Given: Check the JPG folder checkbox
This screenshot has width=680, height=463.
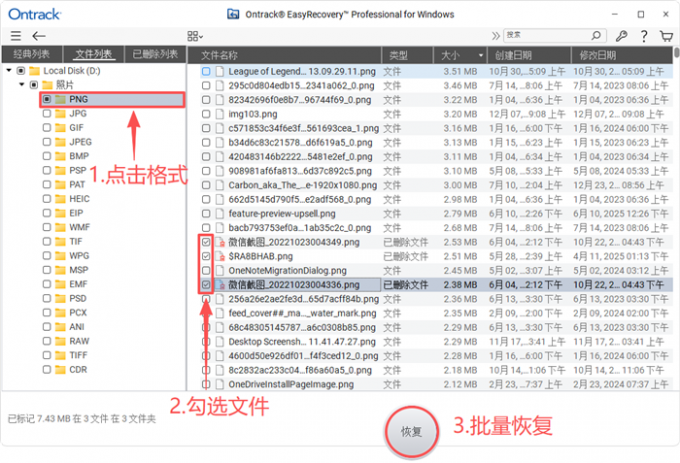Looking at the screenshot, I should click(x=47, y=114).
